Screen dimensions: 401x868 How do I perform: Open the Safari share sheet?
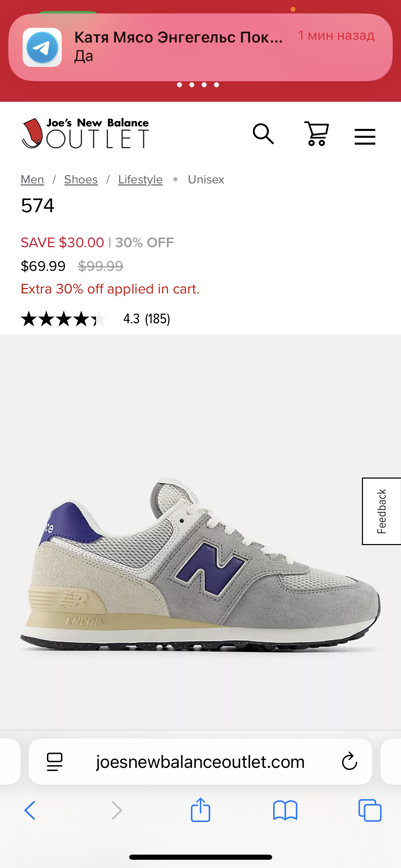(200, 810)
